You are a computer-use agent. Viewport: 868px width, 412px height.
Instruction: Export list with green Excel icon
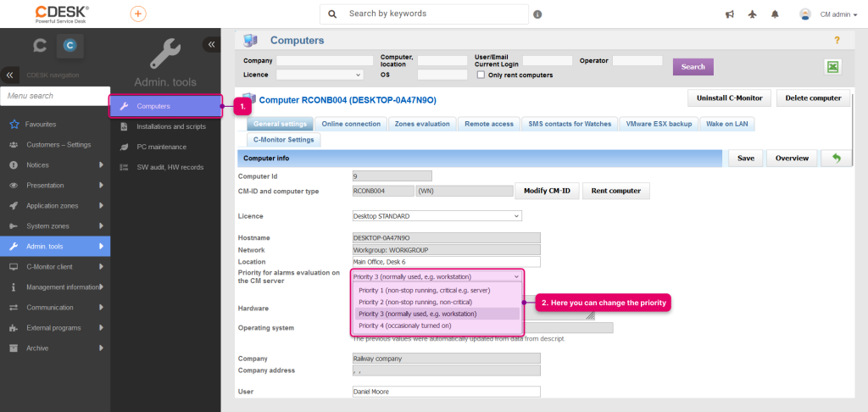(833, 67)
